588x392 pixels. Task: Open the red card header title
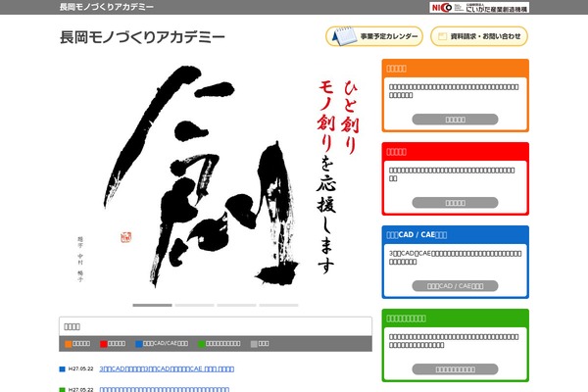(396, 152)
